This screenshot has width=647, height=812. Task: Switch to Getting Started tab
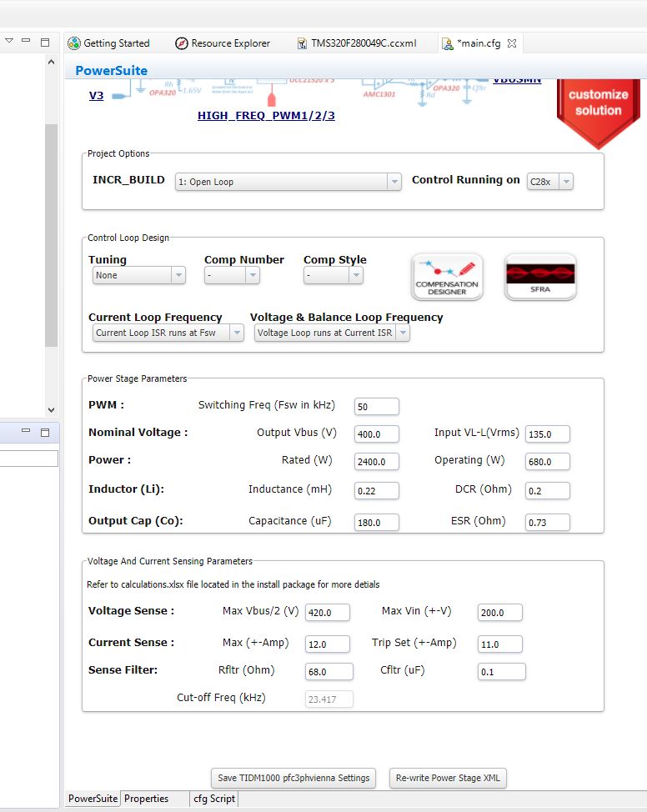click(x=109, y=43)
